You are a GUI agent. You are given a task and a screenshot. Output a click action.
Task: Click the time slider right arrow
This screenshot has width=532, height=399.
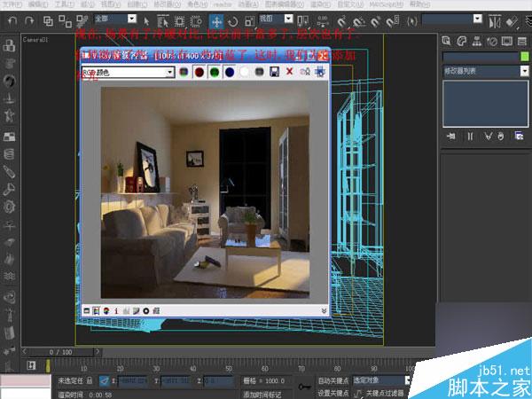pos(97,351)
